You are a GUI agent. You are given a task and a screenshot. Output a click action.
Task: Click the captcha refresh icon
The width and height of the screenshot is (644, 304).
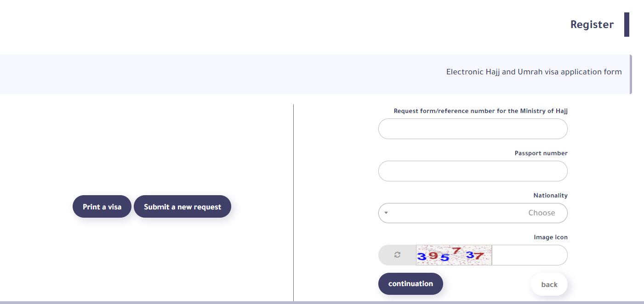[x=397, y=255]
